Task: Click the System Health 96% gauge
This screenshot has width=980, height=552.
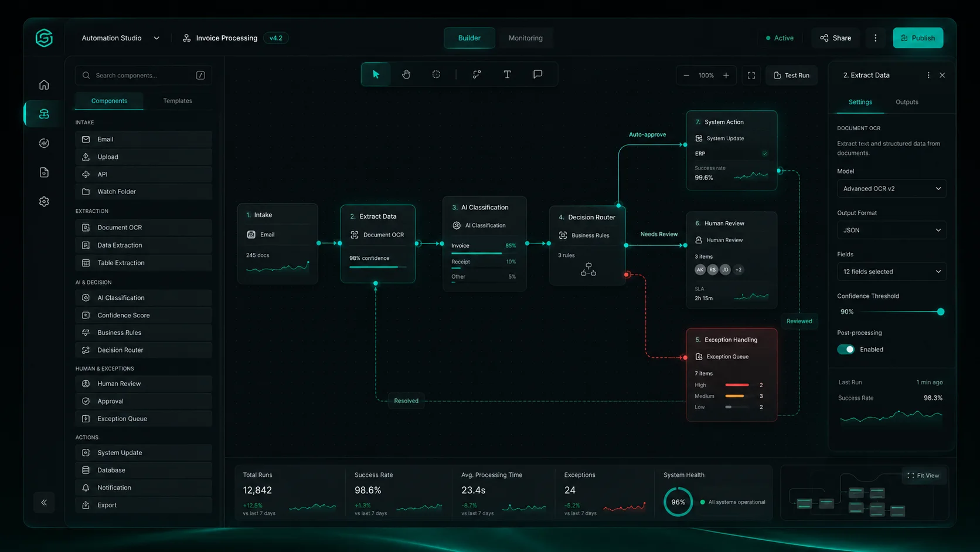Action: [x=678, y=502]
